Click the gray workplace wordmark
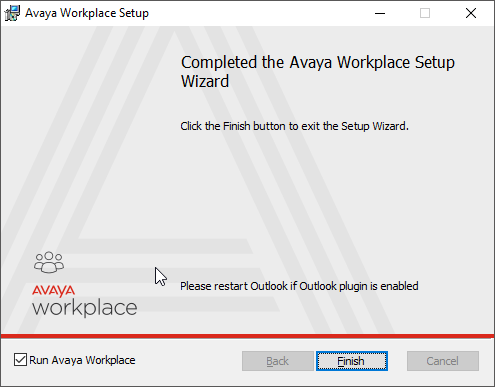The image size is (495, 387). (85, 308)
